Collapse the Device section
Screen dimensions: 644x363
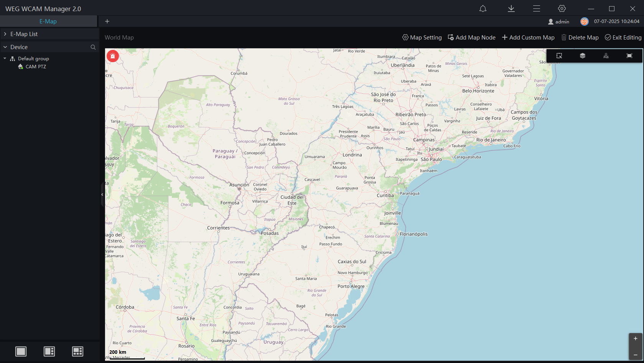5,47
